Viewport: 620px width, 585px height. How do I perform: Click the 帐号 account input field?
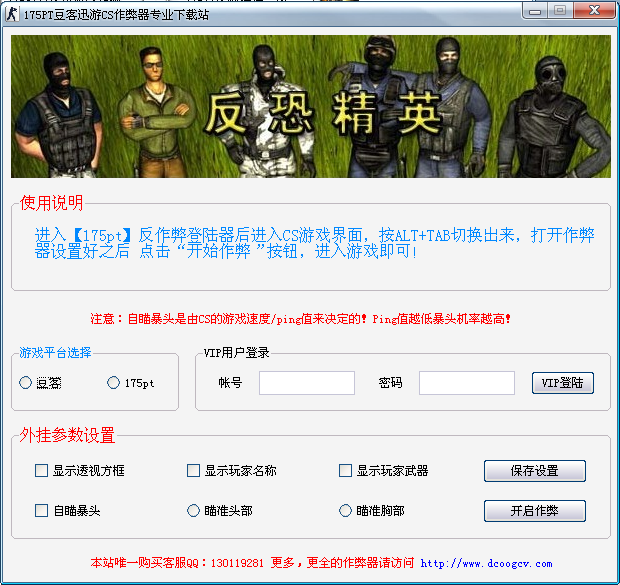tap(307, 382)
